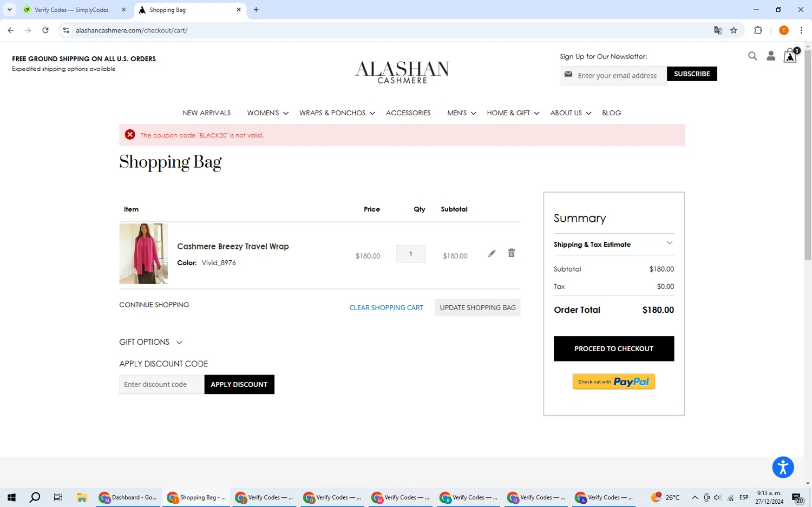Screen dimensions: 812x507
Task: Click the browser address bar URL
Action: pyautogui.click(x=132, y=30)
